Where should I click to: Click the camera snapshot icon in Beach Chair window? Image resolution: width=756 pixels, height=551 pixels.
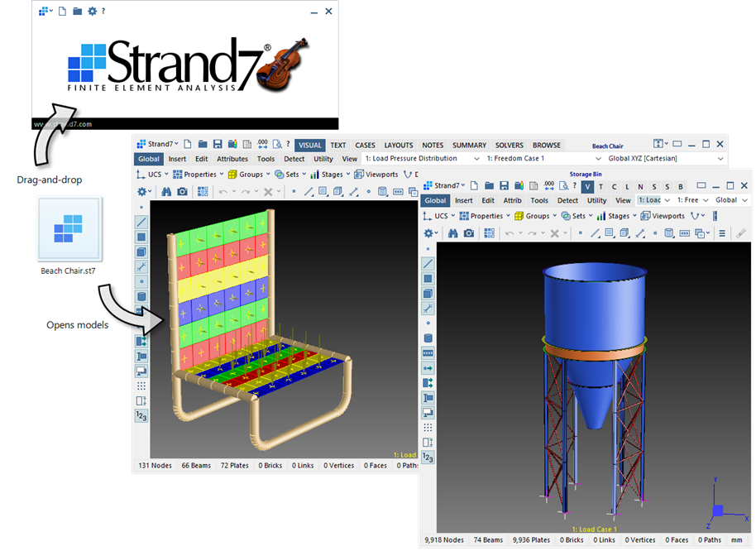point(182,192)
